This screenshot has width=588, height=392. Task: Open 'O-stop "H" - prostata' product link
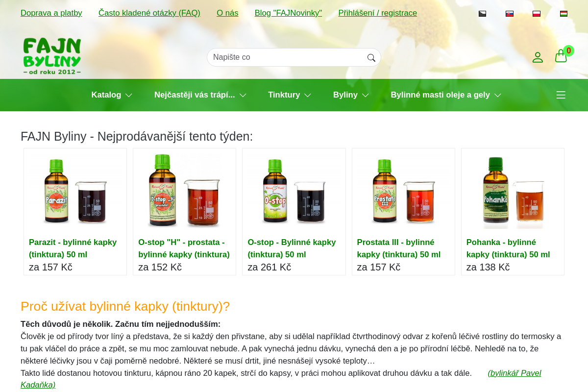point(184,248)
